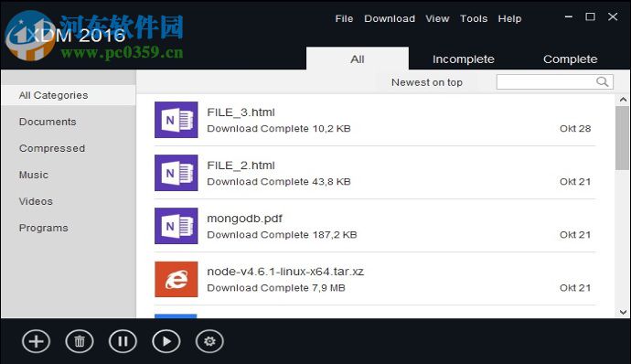The height and width of the screenshot is (364, 631).
Task: Open the Download menu
Action: coord(390,18)
